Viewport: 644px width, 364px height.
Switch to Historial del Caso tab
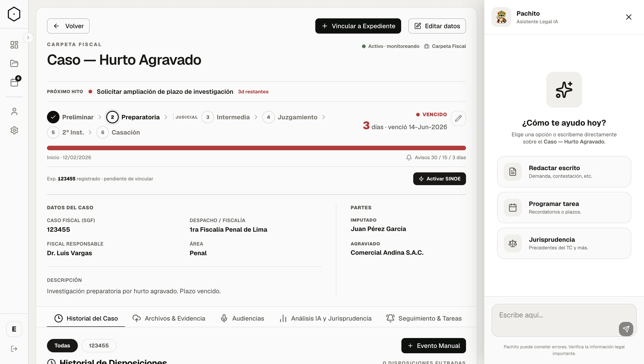pyautogui.click(x=86, y=318)
